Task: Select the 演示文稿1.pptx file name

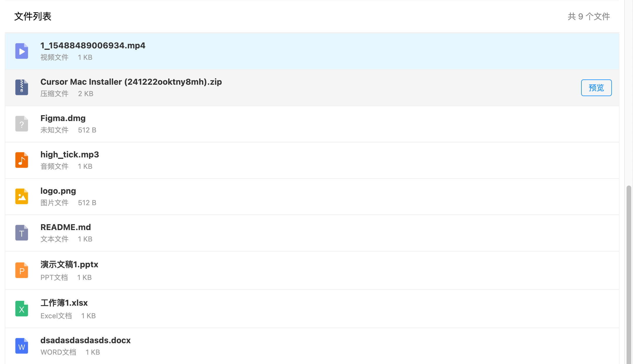Action: [x=69, y=264]
